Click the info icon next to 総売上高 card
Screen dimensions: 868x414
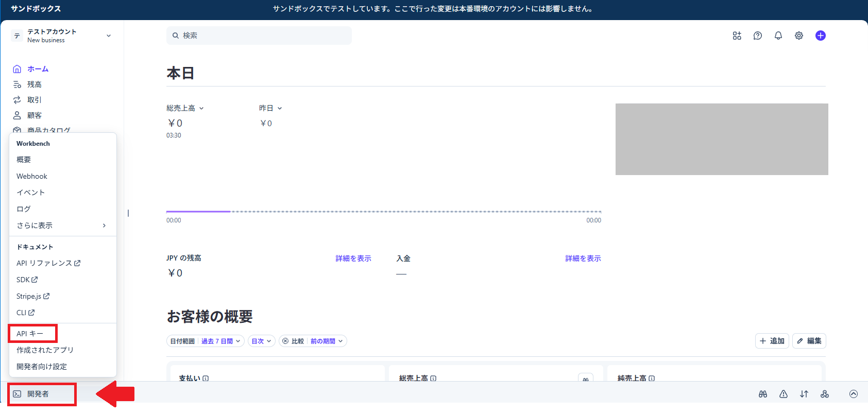click(433, 378)
